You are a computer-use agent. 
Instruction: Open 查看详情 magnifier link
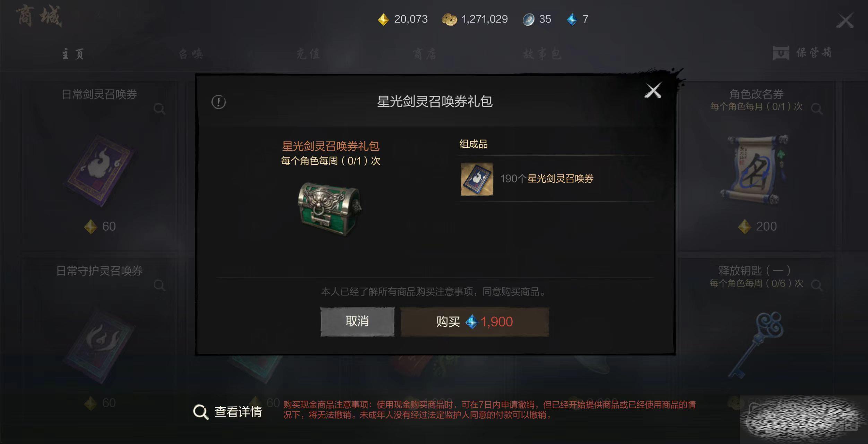[x=227, y=412]
